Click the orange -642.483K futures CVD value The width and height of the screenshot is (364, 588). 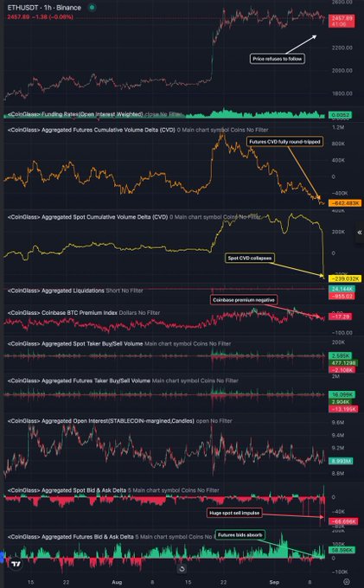pyautogui.click(x=345, y=203)
